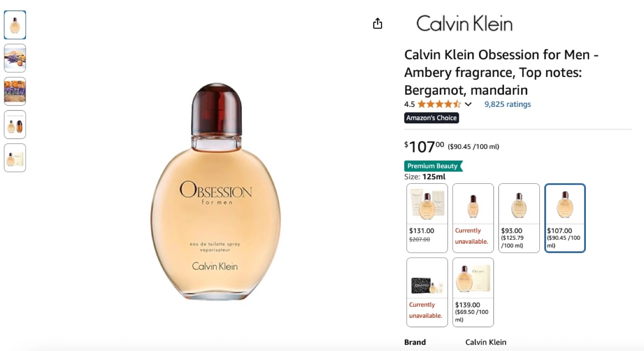Viewport: 644px width, 351px height.
Task: Click the main Obsession bottle image
Action: tap(216, 190)
